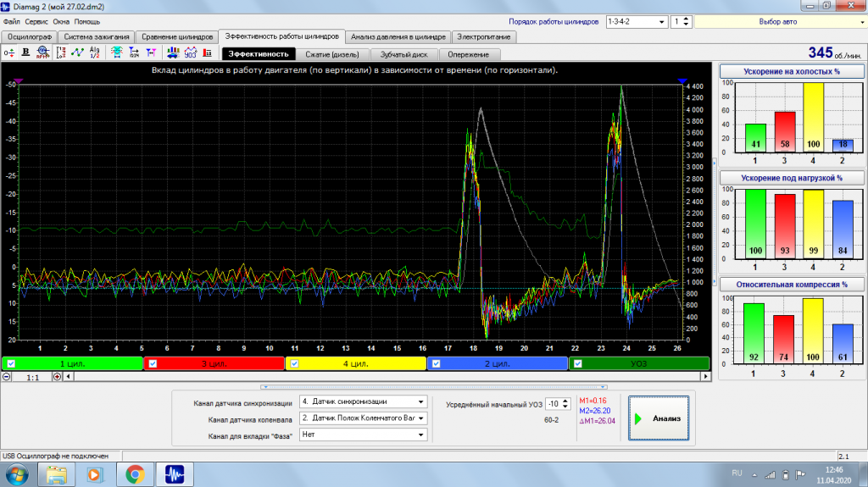
Task: Click the Diamag taskbar icon
Action: point(175,475)
